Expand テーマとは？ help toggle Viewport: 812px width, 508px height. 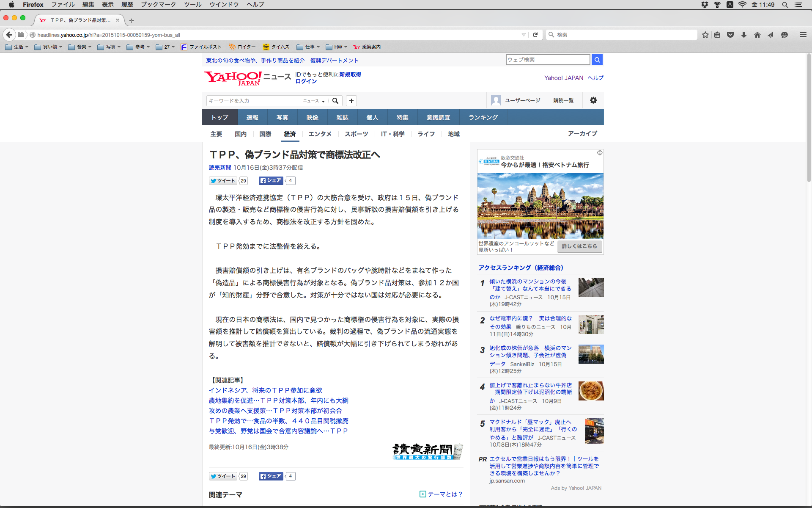pyautogui.click(x=441, y=494)
